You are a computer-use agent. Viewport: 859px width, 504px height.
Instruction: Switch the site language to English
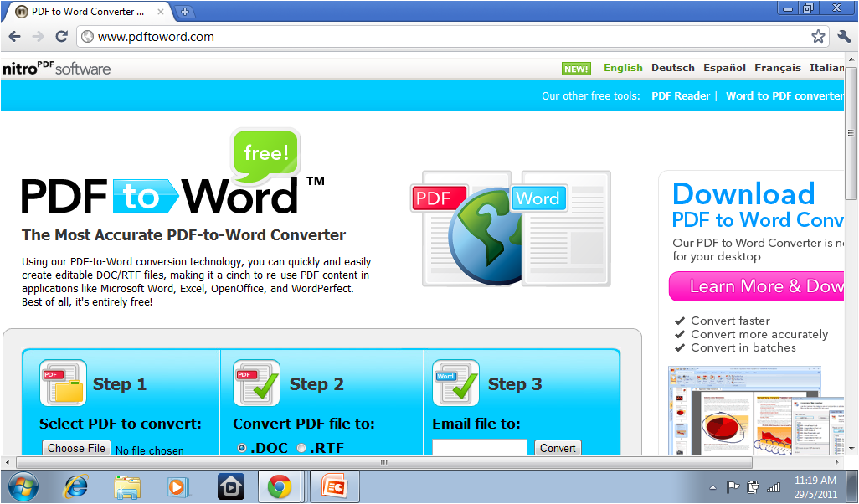point(623,68)
